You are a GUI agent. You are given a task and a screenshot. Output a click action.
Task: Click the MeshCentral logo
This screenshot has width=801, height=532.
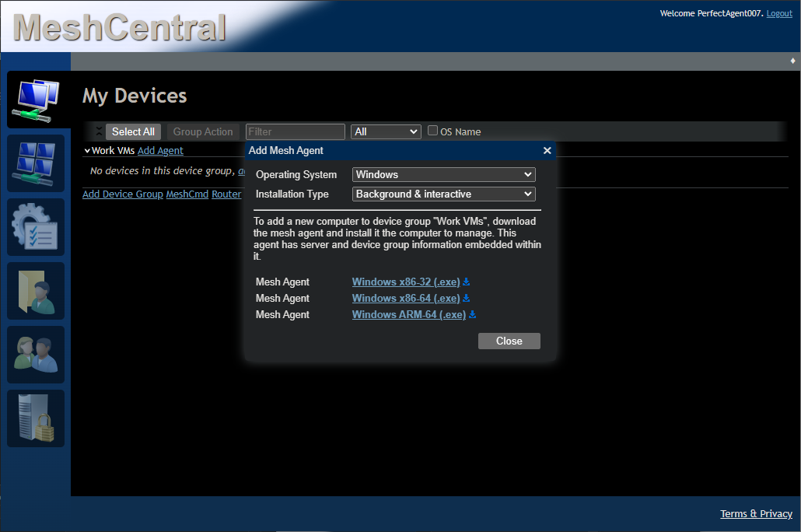[x=120, y=27]
